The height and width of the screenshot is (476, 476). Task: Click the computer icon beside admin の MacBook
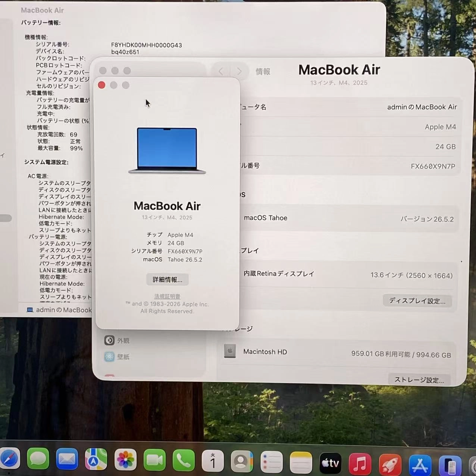tap(30, 310)
